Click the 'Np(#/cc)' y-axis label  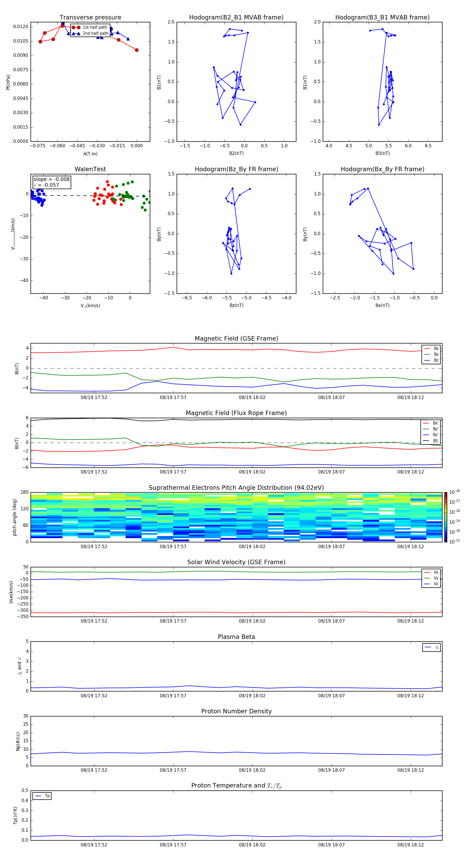click(x=18, y=741)
